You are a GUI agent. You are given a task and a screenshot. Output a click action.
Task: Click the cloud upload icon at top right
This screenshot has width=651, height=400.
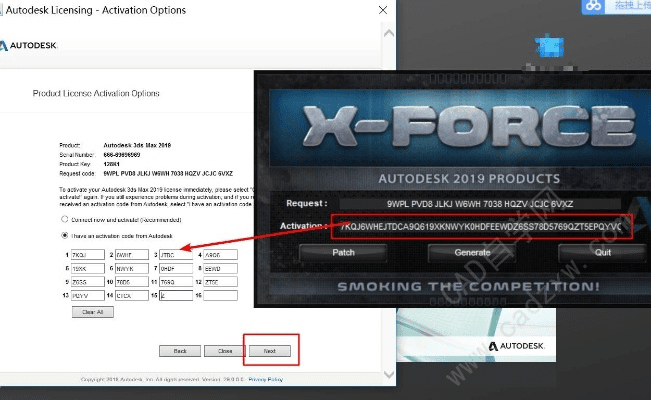(x=593, y=6)
